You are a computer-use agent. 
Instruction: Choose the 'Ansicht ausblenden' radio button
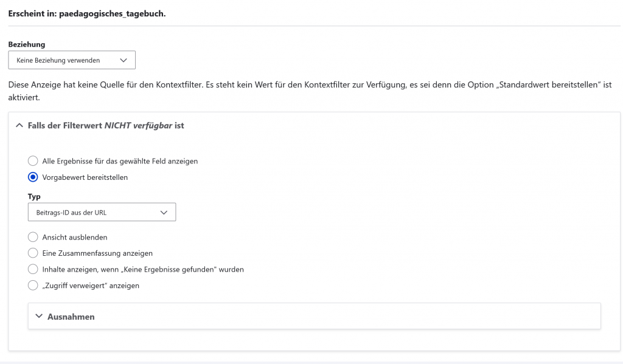point(33,237)
